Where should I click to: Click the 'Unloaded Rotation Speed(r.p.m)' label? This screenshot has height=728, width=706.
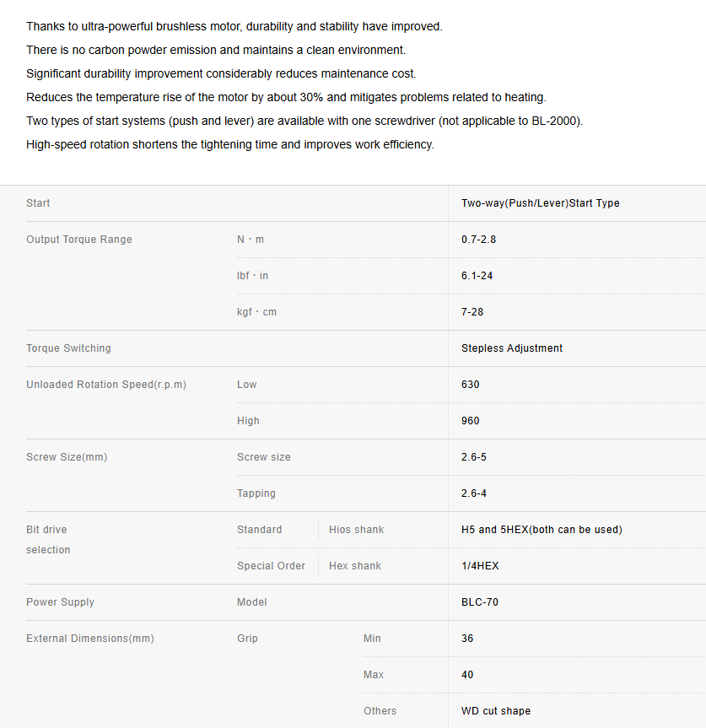pos(106,385)
